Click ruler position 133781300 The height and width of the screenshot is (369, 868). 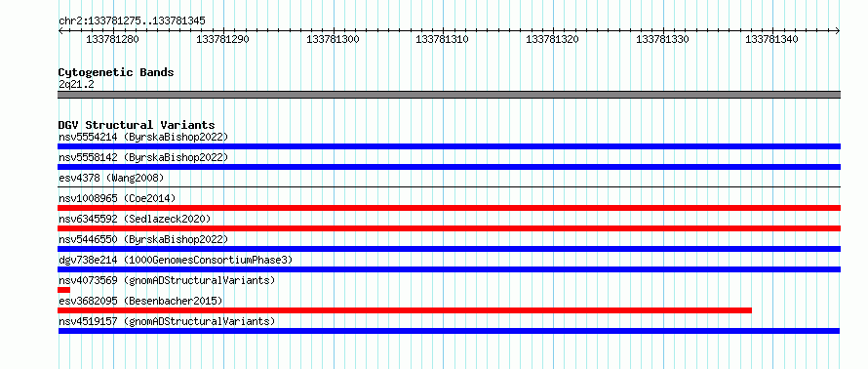pos(333,39)
